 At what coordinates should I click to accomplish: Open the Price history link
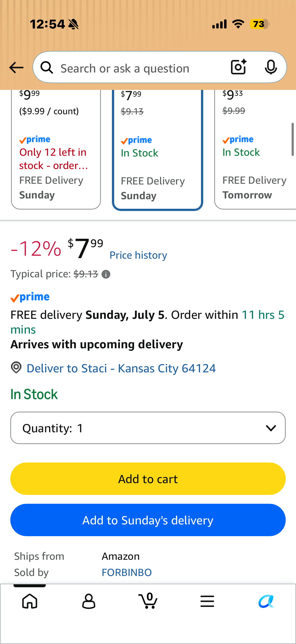tap(138, 255)
